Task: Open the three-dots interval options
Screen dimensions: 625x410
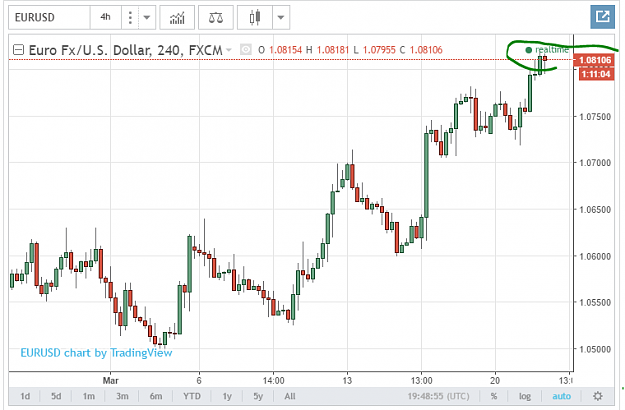Action: [x=130, y=18]
